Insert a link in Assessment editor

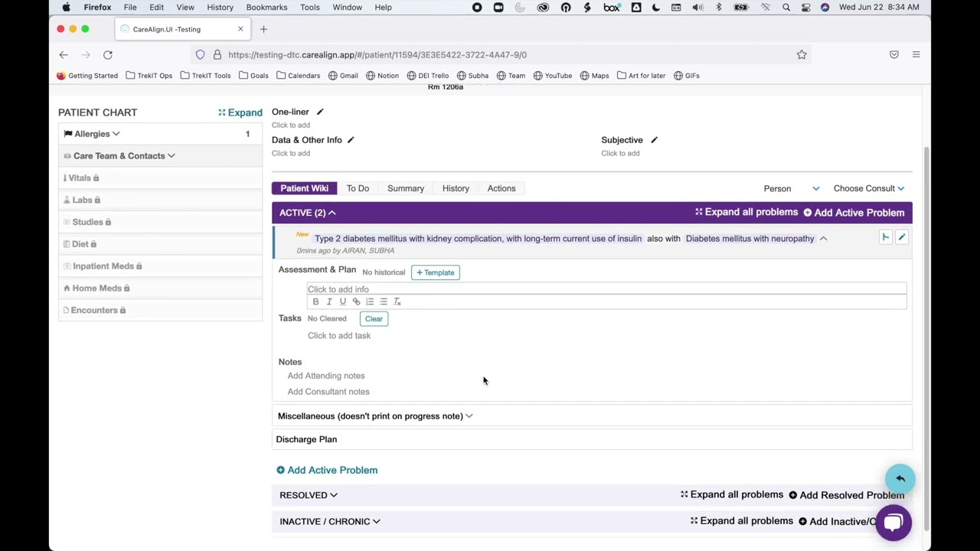click(x=356, y=302)
